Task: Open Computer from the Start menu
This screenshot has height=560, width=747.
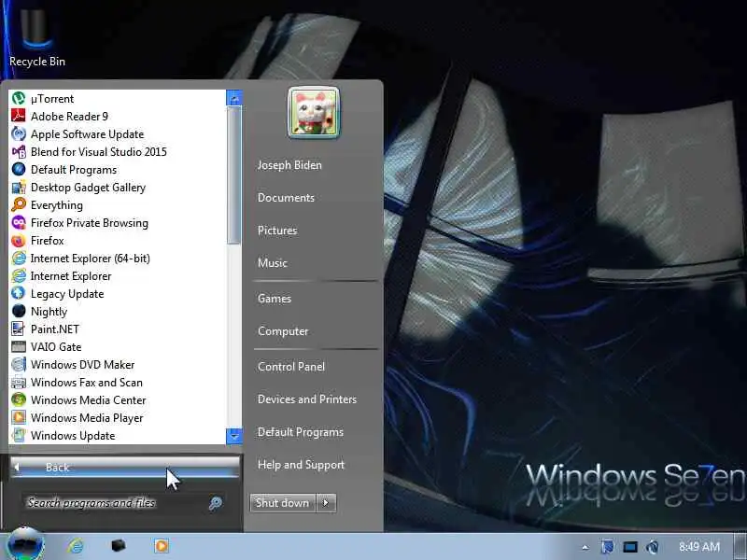Action: [x=283, y=331]
